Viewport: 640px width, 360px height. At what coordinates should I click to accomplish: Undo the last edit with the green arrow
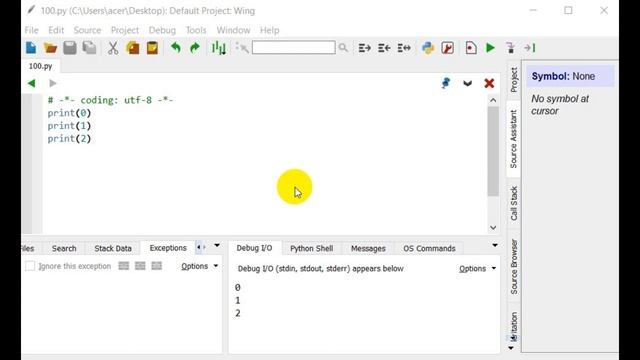coord(176,48)
